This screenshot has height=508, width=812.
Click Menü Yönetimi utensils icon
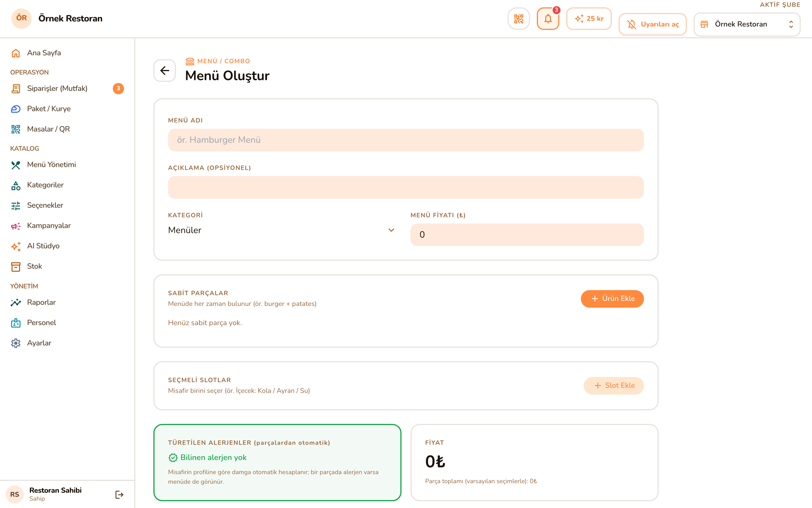16,165
